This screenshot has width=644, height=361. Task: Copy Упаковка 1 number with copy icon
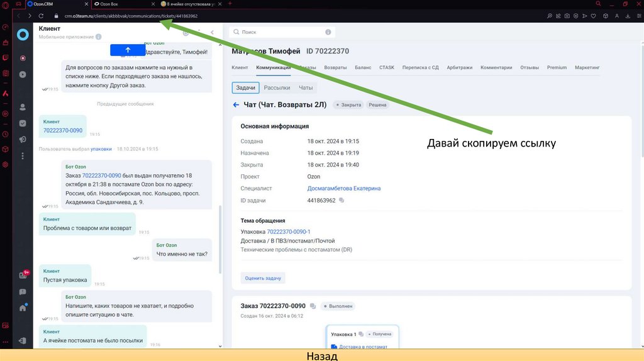click(361, 334)
